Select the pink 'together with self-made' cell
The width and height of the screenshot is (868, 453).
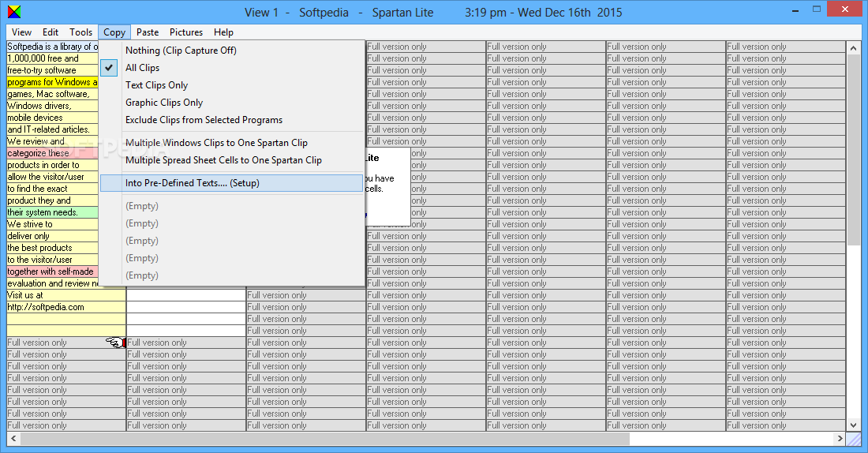click(53, 272)
